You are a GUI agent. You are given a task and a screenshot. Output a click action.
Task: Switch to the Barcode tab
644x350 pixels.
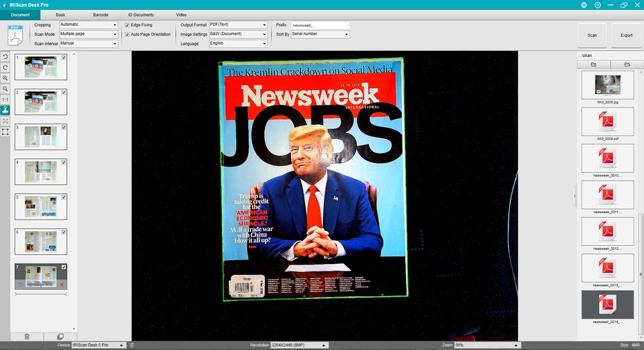101,15
